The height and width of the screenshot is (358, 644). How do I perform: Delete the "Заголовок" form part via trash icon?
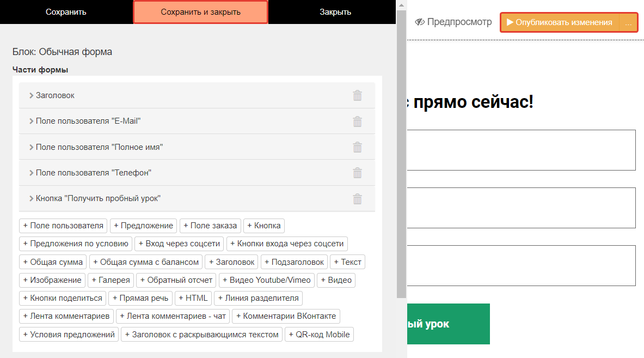[357, 95]
